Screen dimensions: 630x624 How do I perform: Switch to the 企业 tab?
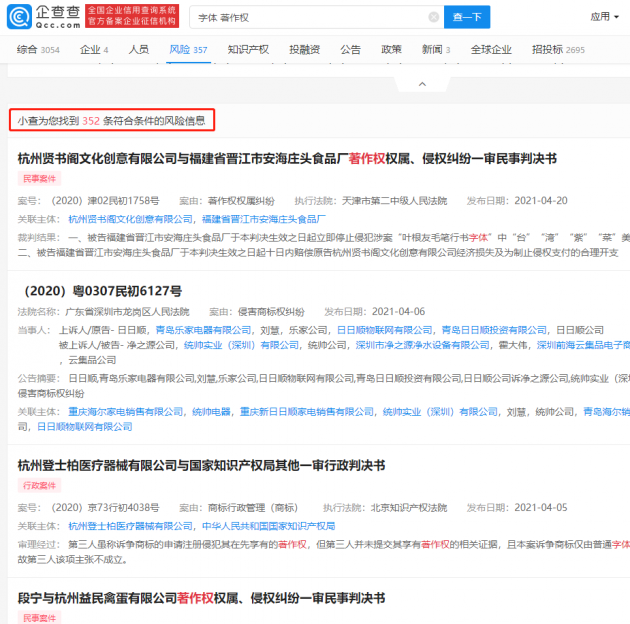pos(94,50)
